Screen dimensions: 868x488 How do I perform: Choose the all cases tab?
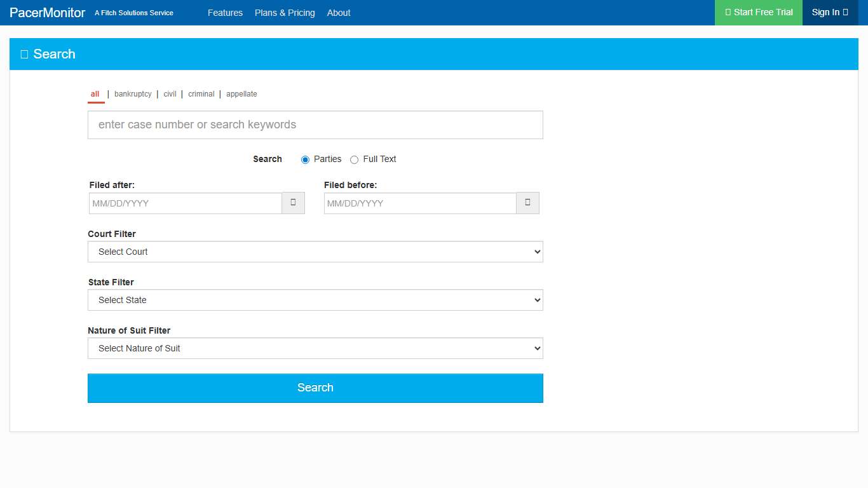click(x=95, y=94)
